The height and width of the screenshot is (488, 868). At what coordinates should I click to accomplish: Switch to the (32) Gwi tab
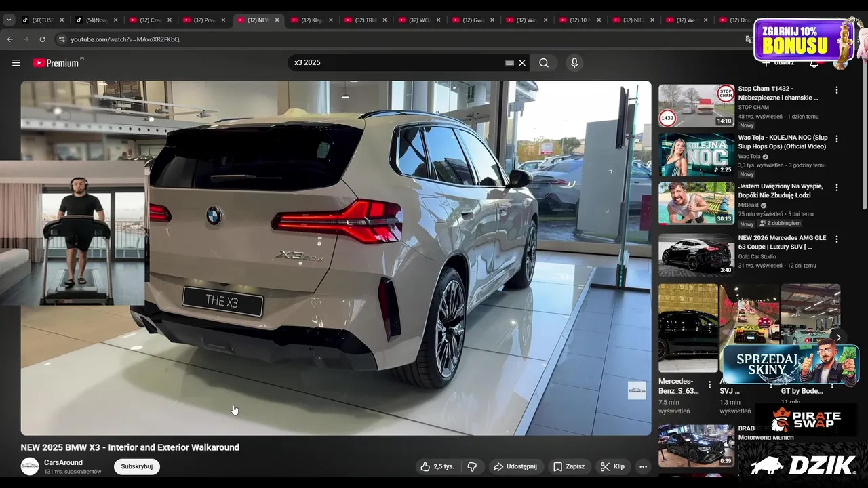(x=473, y=20)
